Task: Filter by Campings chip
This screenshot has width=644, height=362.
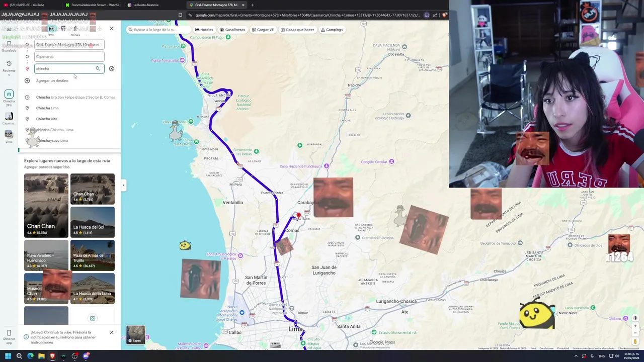Action: (332, 30)
